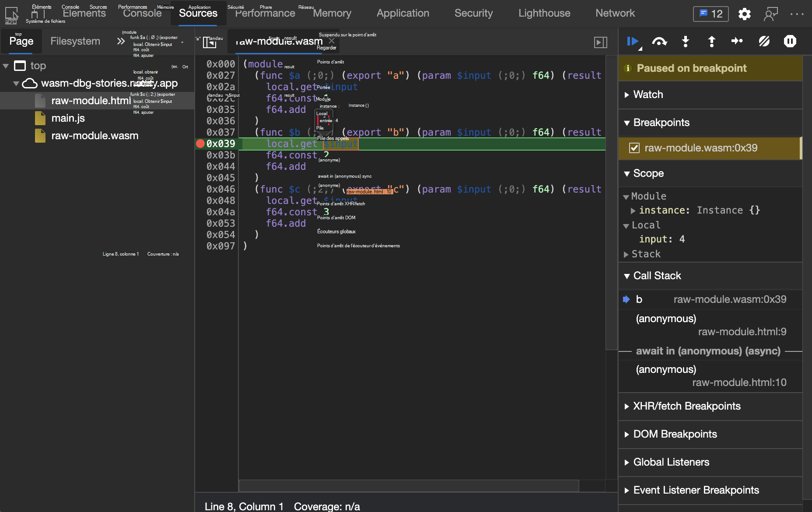Screen dimensions: 812x512
Task: Switch to the Network tab
Action: coord(615,13)
